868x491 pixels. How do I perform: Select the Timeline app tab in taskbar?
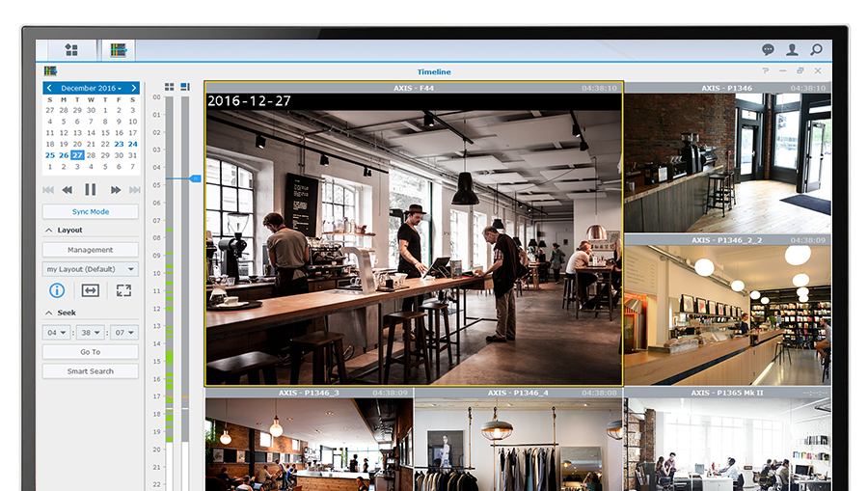click(118, 50)
